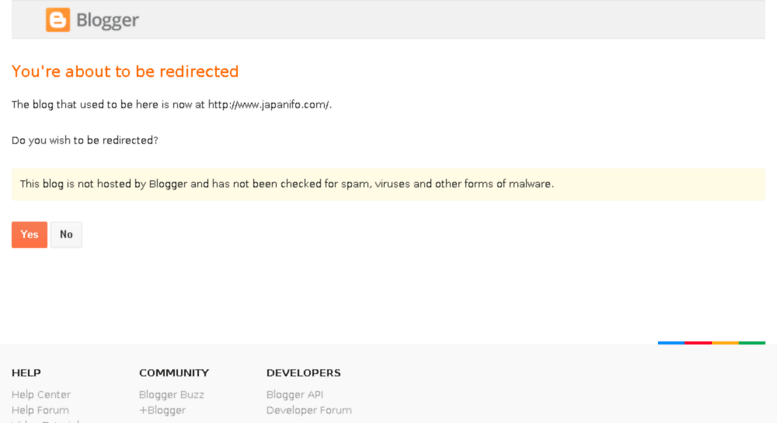The height and width of the screenshot is (423, 777).
Task: Confirm redirect with the Yes button
Action: pos(29,235)
